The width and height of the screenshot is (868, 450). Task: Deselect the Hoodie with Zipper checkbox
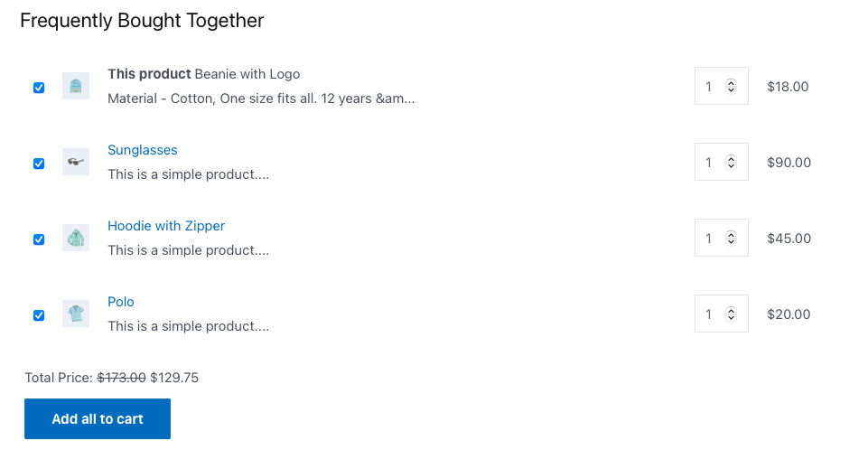pos(39,239)
